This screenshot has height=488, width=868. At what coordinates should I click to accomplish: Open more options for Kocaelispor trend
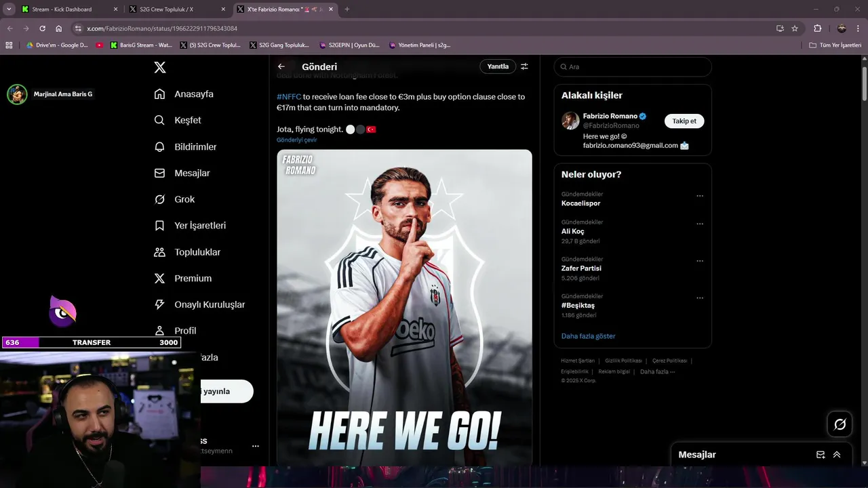[700, 196]
